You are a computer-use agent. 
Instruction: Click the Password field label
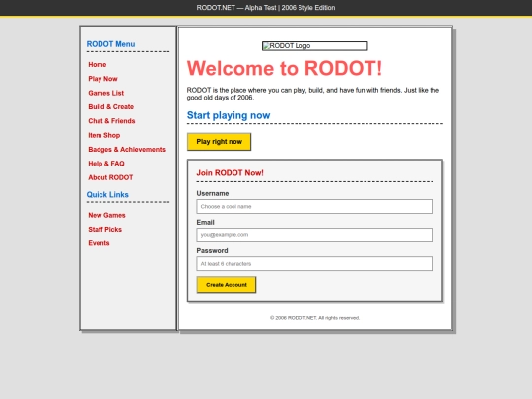point(213,251)
